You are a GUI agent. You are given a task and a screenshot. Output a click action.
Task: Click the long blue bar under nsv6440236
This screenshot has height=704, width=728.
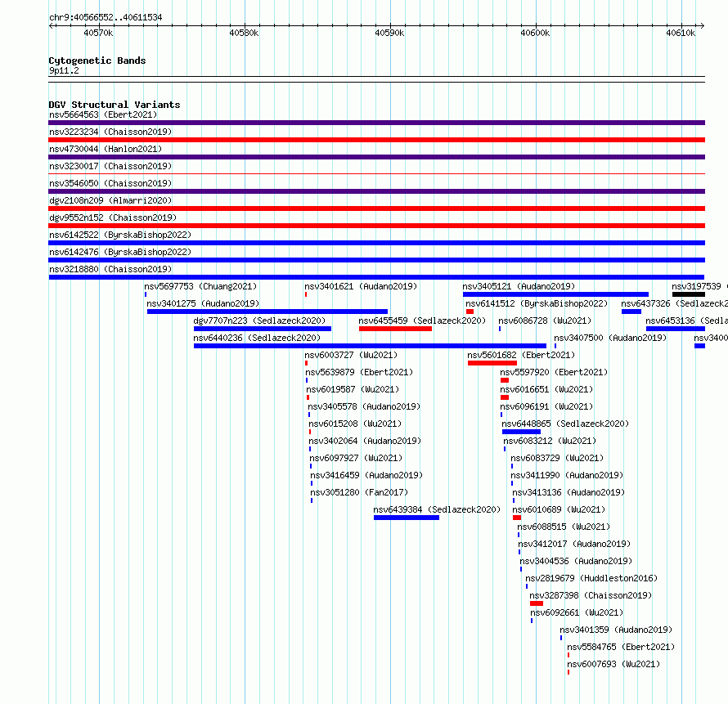click(x=370, y=346)
